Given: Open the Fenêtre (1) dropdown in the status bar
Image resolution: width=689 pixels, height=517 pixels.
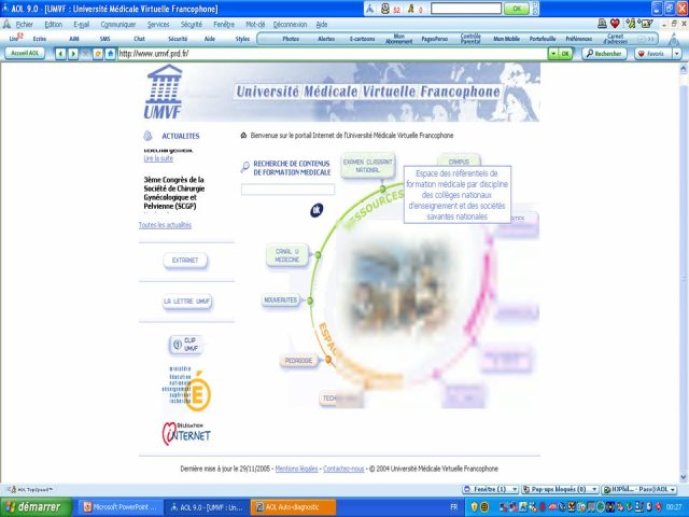Looking at the screenshot, I should tap(491, 489).
